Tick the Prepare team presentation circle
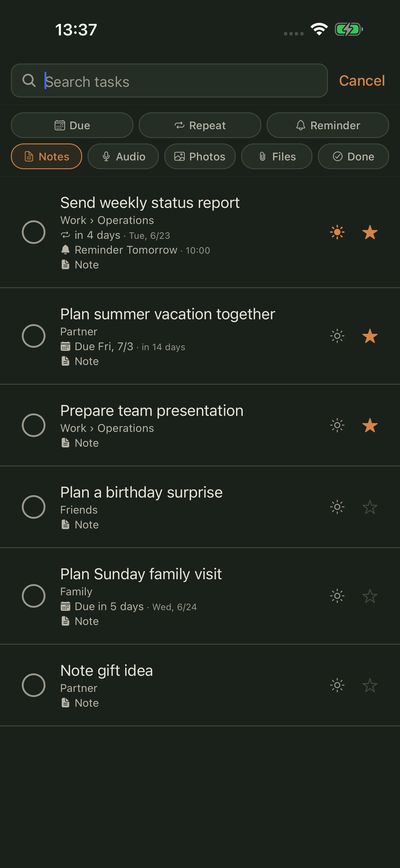400x868 pixels. (34, 425)
